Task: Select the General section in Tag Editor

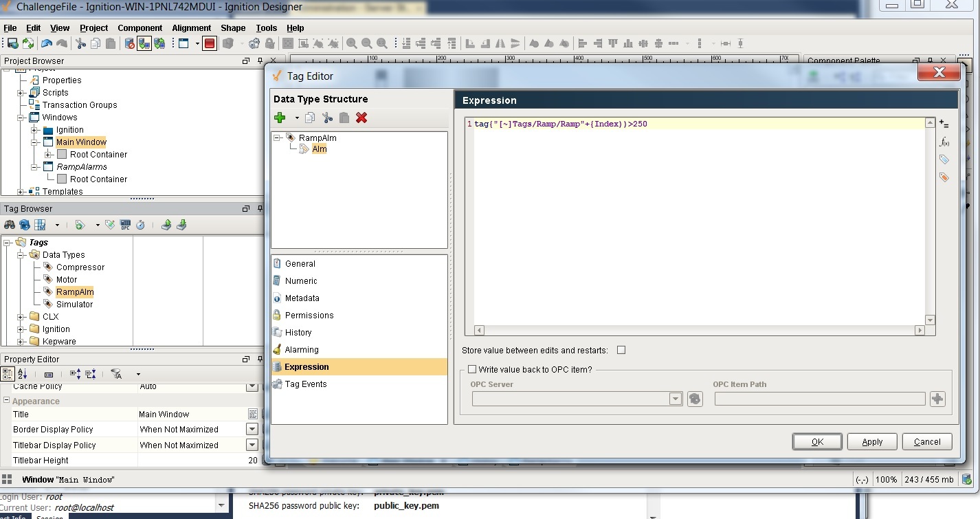Action: [359, 263]
